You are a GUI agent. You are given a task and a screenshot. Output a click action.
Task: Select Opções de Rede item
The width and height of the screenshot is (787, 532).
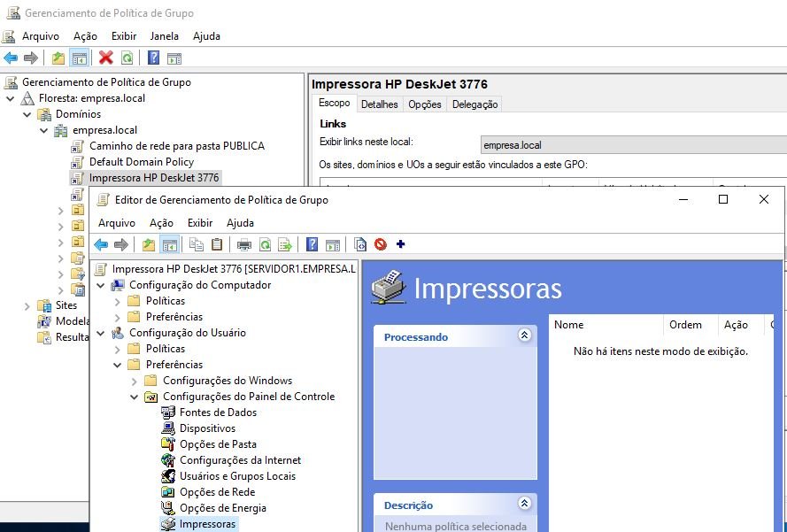[217, 492]
